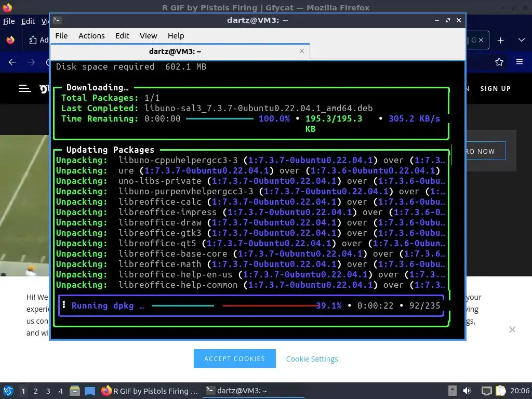
Task: Click the Firefox extension puzzle icon
Action: coord(33,41)
